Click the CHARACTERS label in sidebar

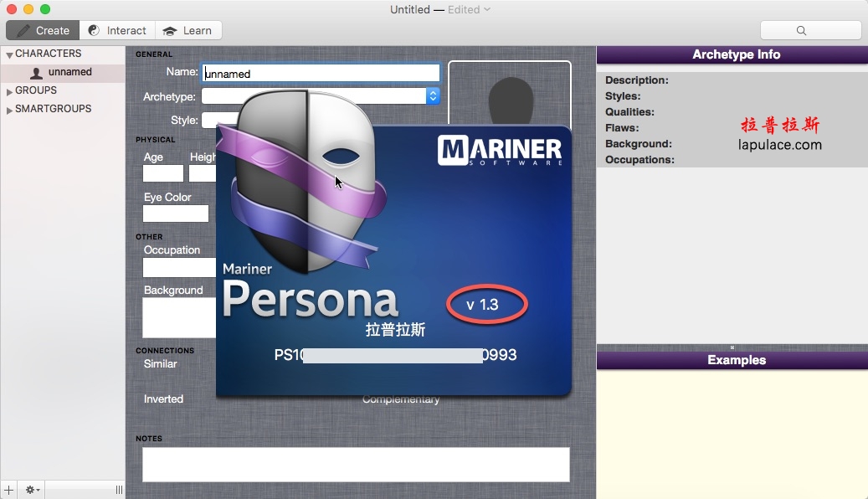[49, 54]
